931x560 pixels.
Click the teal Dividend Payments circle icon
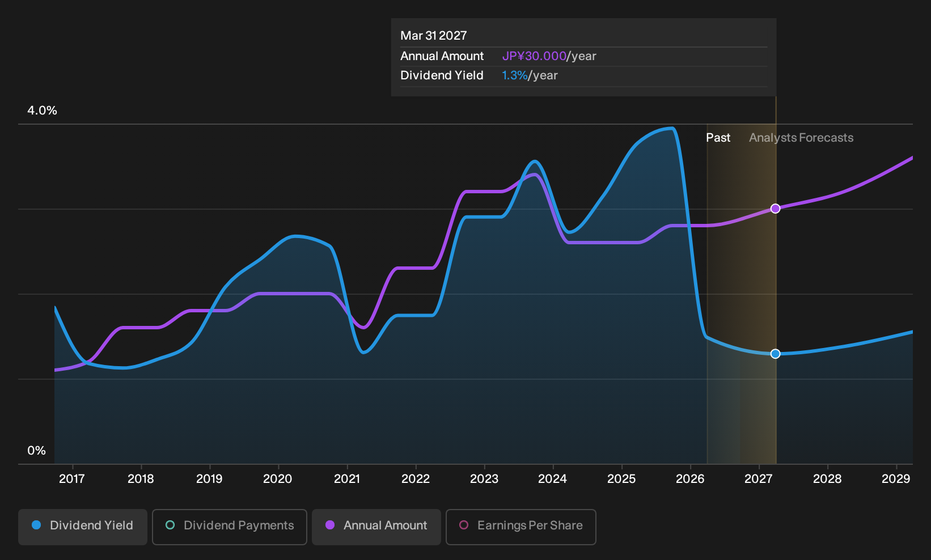170,525
